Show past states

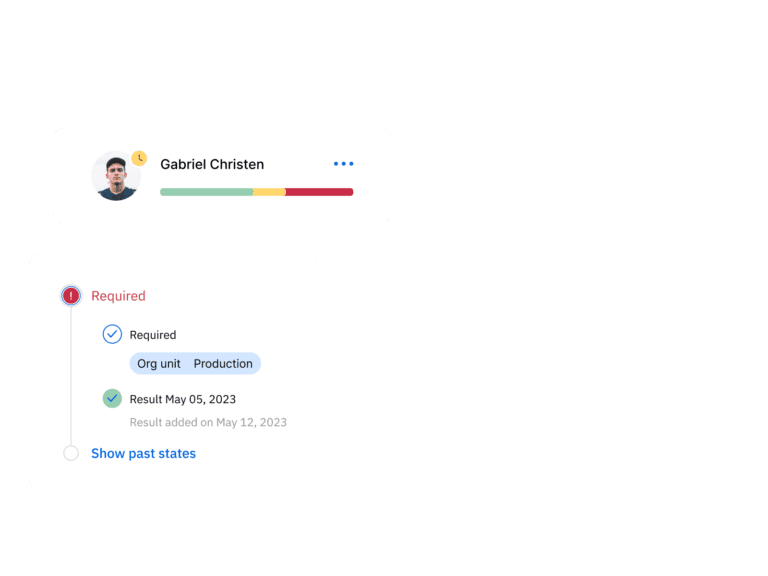point(144,454)
